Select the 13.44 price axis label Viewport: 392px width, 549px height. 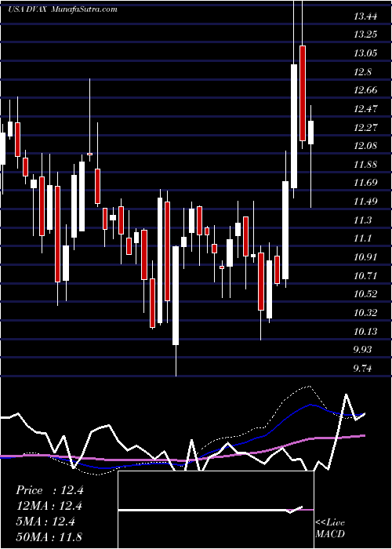tap(366, 16)
